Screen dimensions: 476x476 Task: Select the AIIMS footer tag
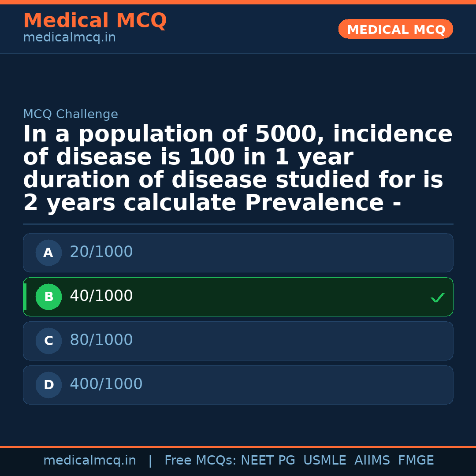(372, 461)
